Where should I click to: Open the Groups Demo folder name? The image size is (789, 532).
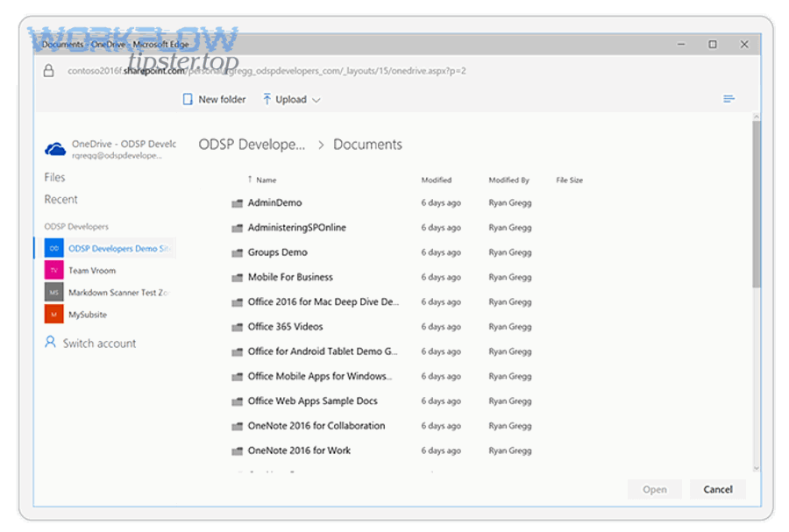point(277,252)
